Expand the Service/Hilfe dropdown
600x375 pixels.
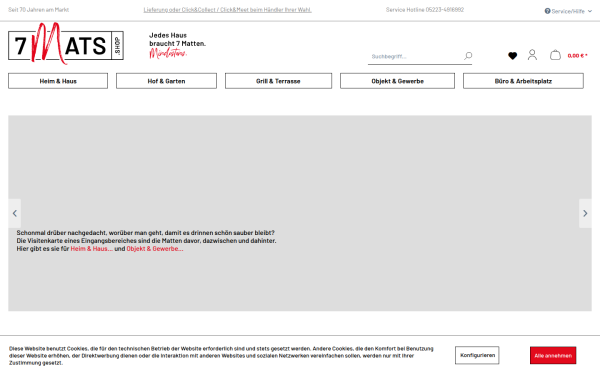568,11
